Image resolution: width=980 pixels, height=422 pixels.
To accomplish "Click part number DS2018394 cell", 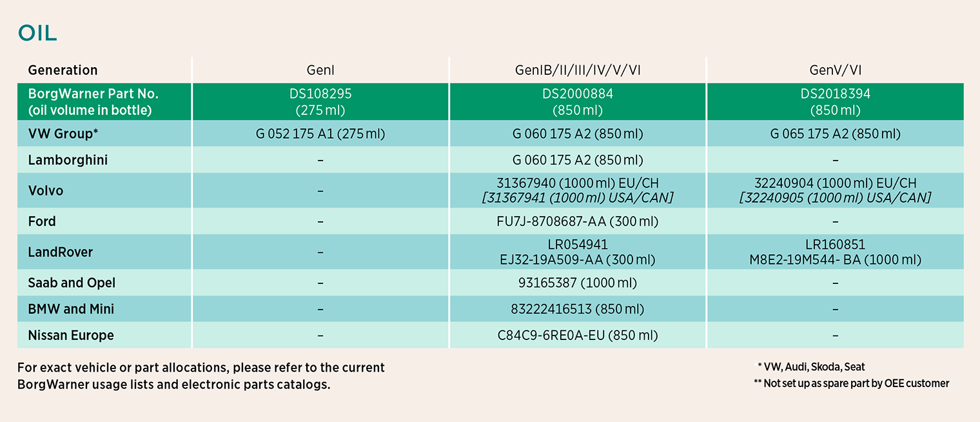I will pos(836,102).
